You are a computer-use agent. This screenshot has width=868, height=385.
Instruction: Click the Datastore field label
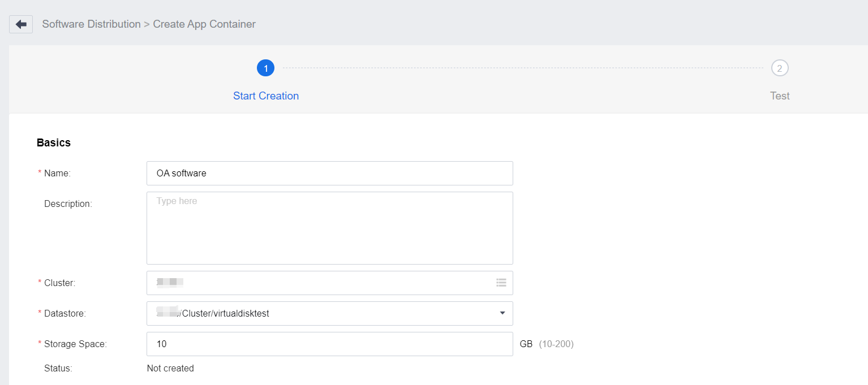(65, 313)
